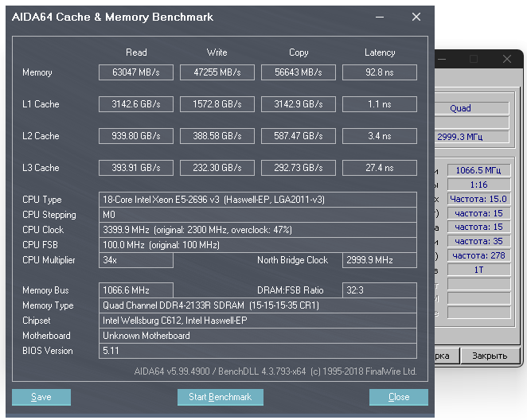Click the Quad field in background window
Viewport: 527px width, 420px height.
click(472, 108)
